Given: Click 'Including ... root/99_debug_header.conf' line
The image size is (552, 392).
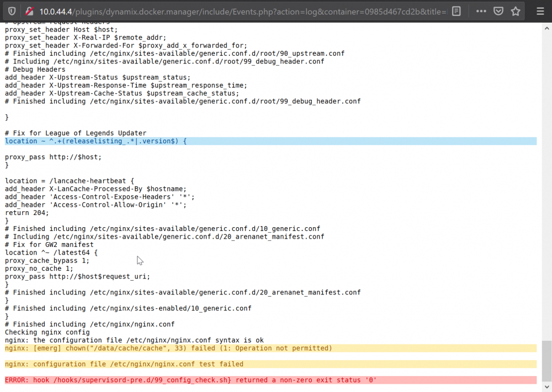Looking at the screenshot, I should pyautogui.click(x=164, y=61).
